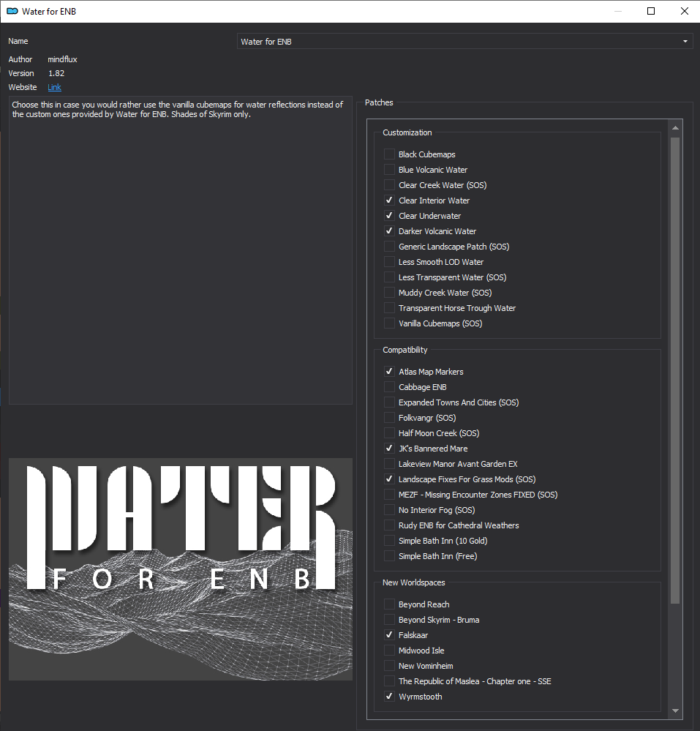Uncheck JK's Bannered Mare patch
The width and height of the screenshot is (700, 731).
click(389, 449)
